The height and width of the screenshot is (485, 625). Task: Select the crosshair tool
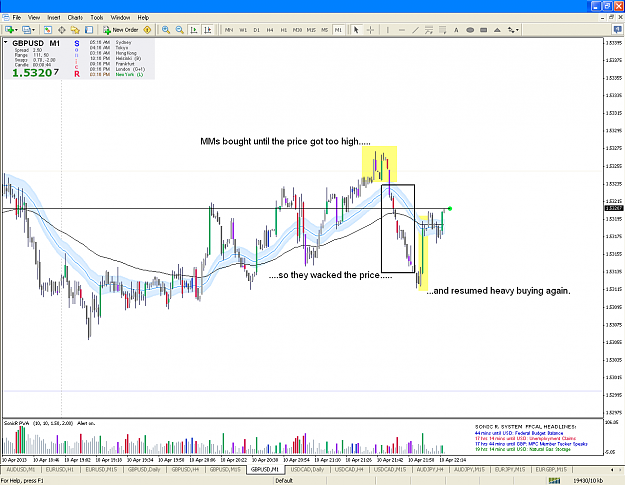(x=370, y=30)
